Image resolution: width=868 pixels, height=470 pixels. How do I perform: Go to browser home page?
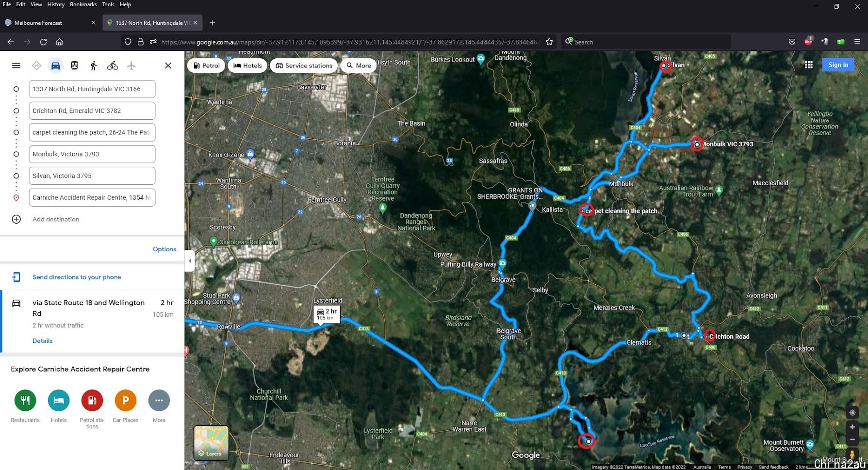pos(59,42)
